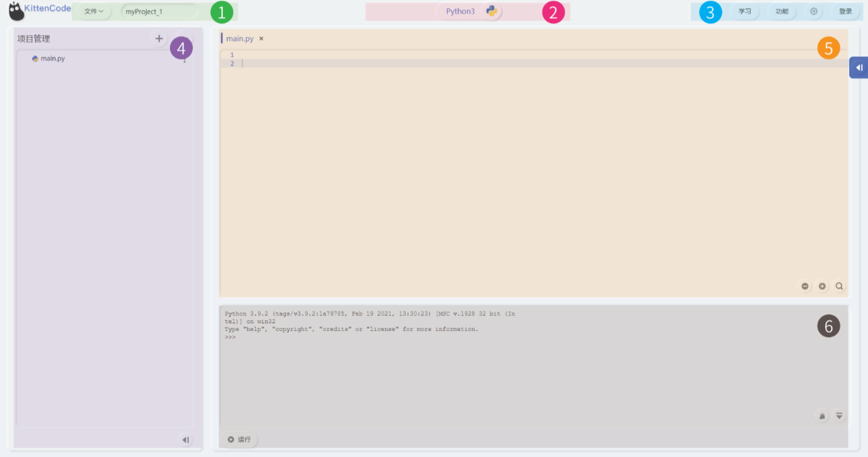Close the main.py editor tab

[x=261, y=39]
